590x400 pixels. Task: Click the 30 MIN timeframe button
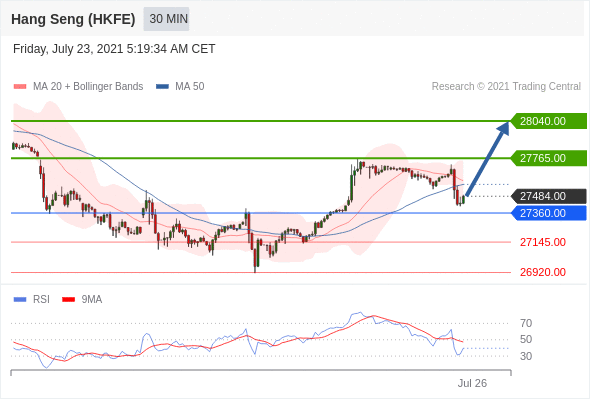pos(166,18)
